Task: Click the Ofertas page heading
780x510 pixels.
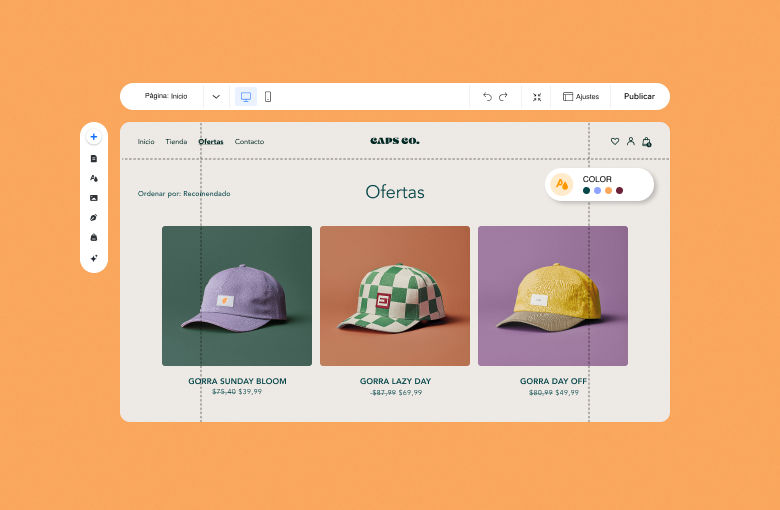Action: (x=395, y=192)
